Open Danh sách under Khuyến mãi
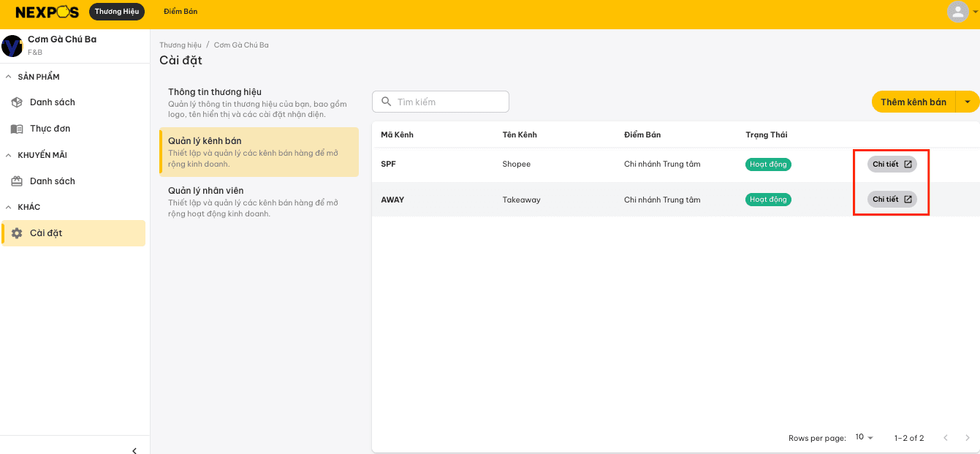This screenshot has height=454, width=980. [x=73, y=181]
